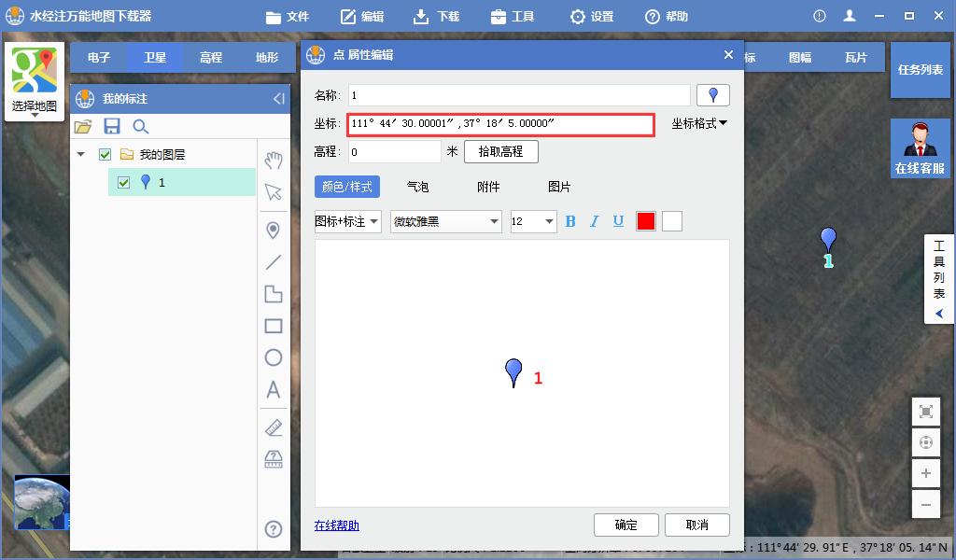This screenshot has height=560, width=956.
Task: Select the circle drawing tool
Action: [x=274, y=357]
